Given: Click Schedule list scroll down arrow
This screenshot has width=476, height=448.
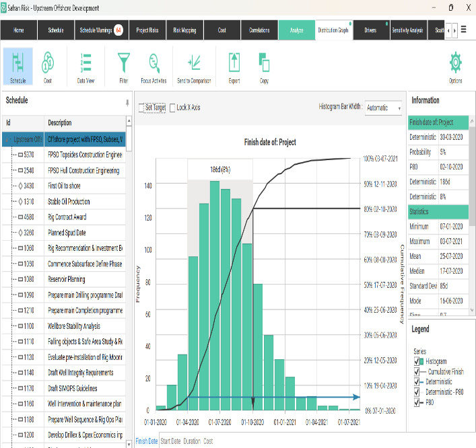Looking at the screenshot, I should tap(129, 444).
